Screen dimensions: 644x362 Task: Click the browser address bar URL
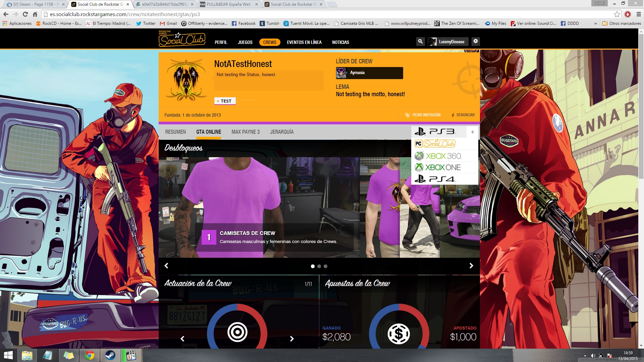click(x=125, y=14)
